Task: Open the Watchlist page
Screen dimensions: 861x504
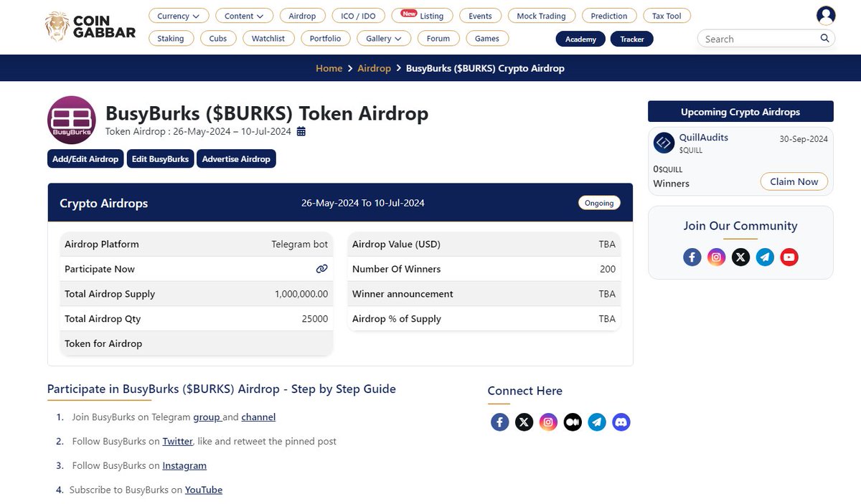Action: click(x=268, y=38)
